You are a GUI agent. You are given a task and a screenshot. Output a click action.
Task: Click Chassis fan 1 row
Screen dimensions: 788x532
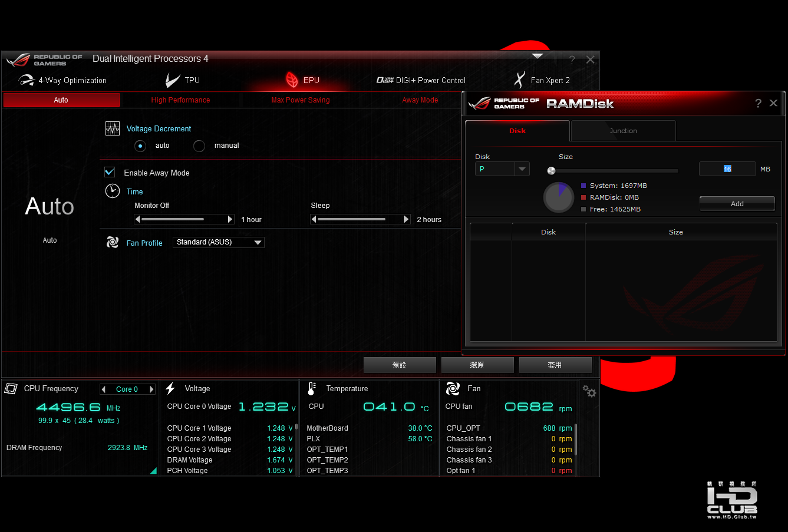509,439
